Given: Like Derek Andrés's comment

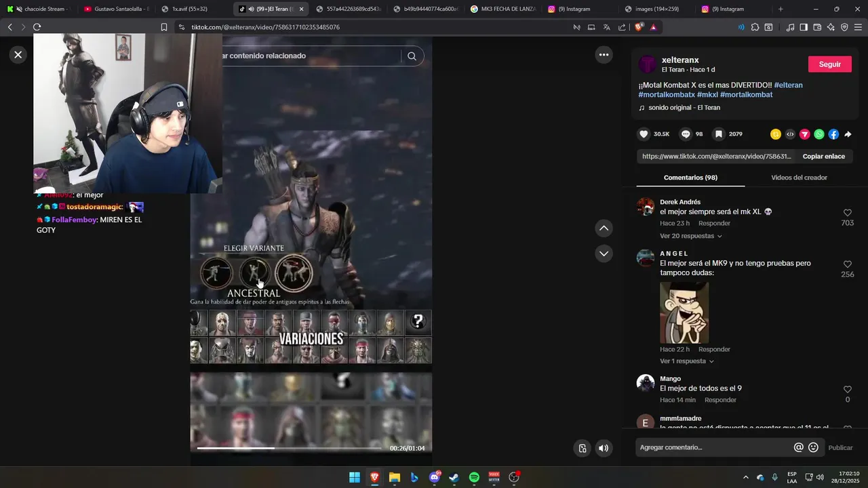Looking at the screenshot, I should click(848, 213).
